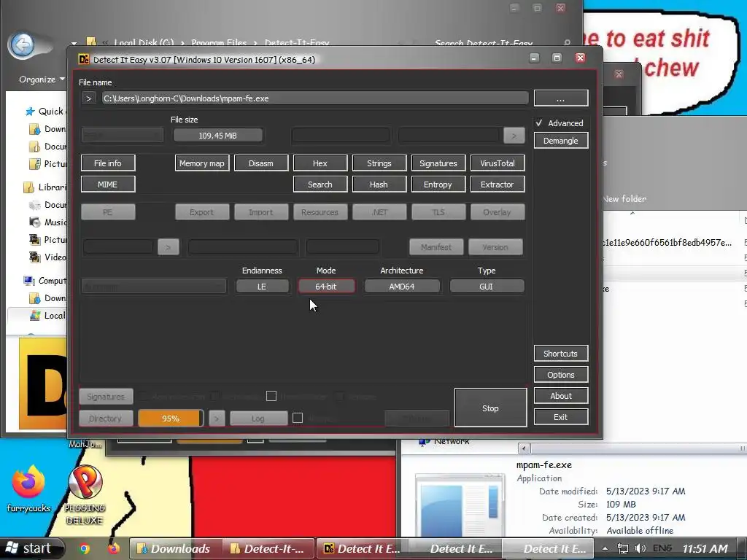Image resolution: width=747 pixels, height=560 pixels.
Task: Open the network tray icon
Action: 622,548
